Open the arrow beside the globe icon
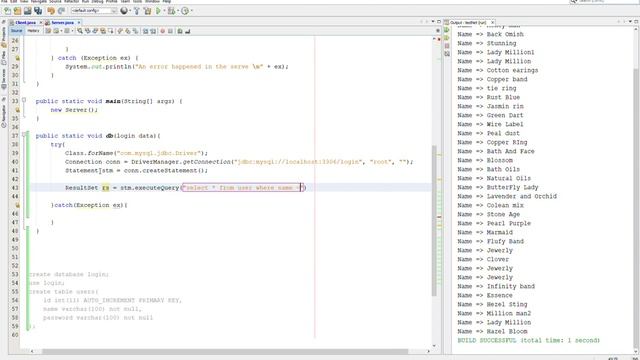 click(130, 11)
